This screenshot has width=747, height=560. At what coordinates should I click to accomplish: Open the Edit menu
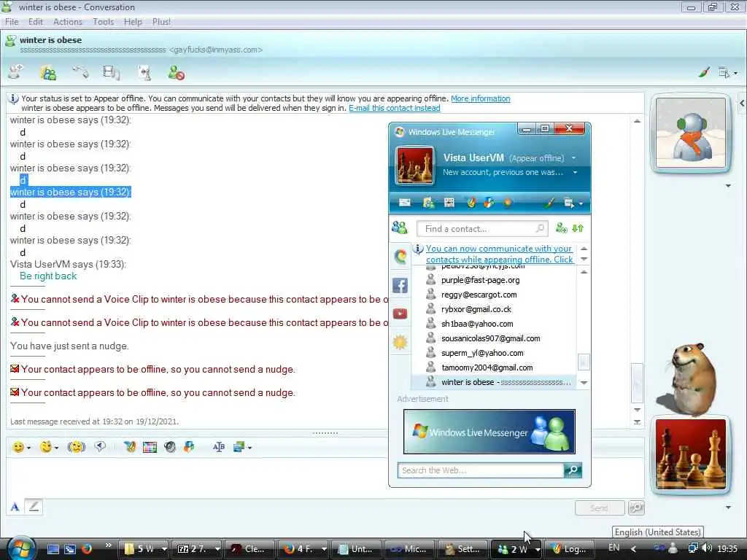coord(35,22)
